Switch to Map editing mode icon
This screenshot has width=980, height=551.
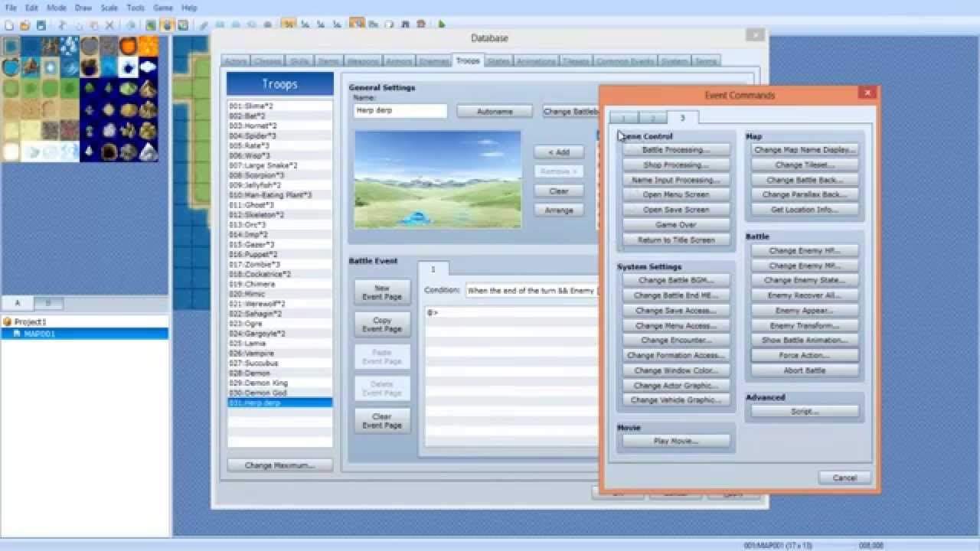pyautogui.click(x=151, y=25)
